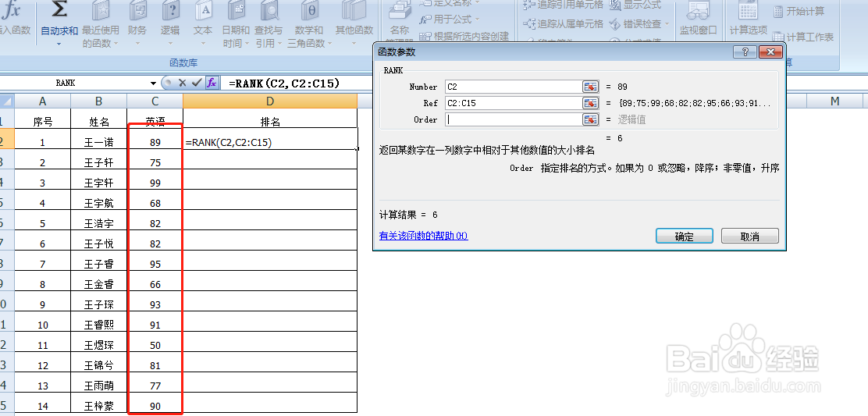Select column A header
Viewport: 868px width, 416px height.
[x=43, y=101]
